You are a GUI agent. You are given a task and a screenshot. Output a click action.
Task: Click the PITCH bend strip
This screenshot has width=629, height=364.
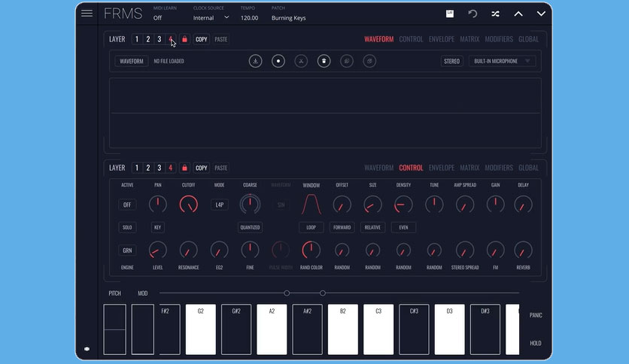click(x=114, y=329)
